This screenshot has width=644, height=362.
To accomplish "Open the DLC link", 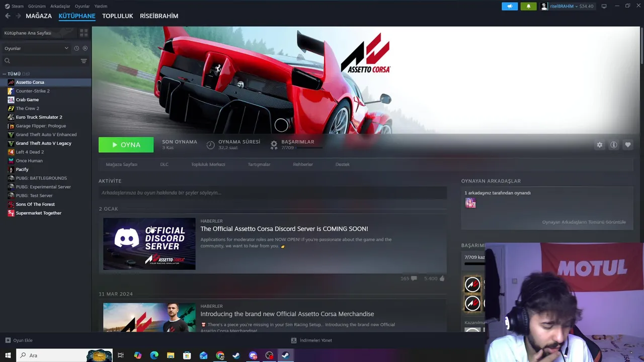I will coord(164,164).
